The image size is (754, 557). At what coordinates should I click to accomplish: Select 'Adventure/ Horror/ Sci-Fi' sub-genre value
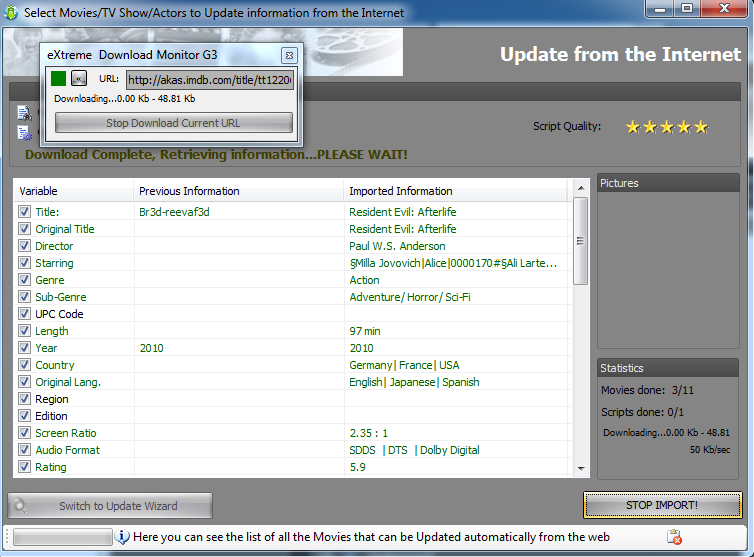pos(410,297)
